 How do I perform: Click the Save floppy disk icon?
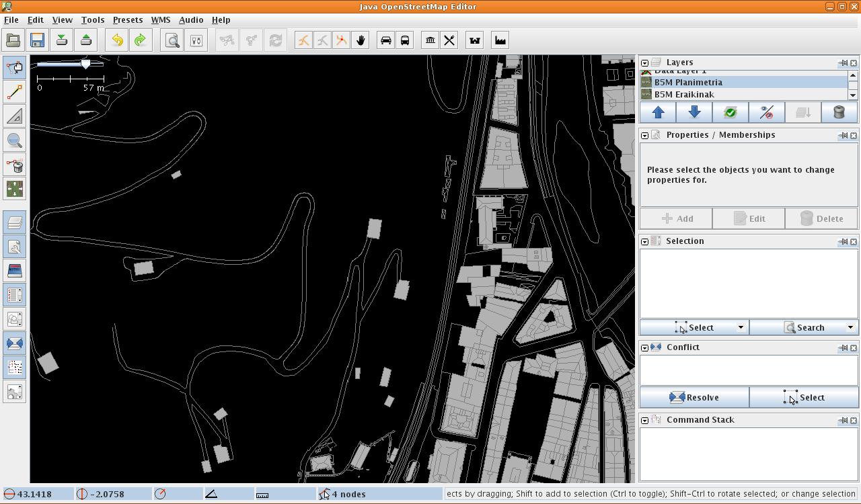click(37, 40)
